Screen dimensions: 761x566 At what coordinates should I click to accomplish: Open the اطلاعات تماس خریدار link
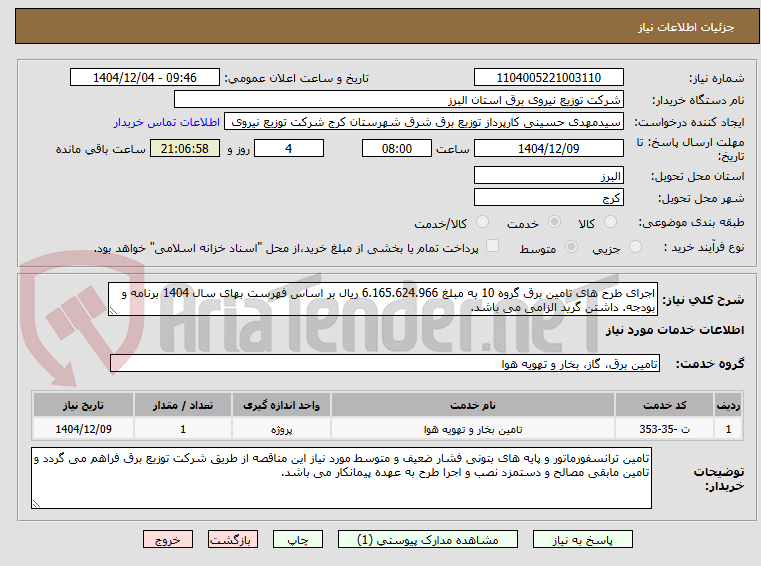tap(167, 122)
